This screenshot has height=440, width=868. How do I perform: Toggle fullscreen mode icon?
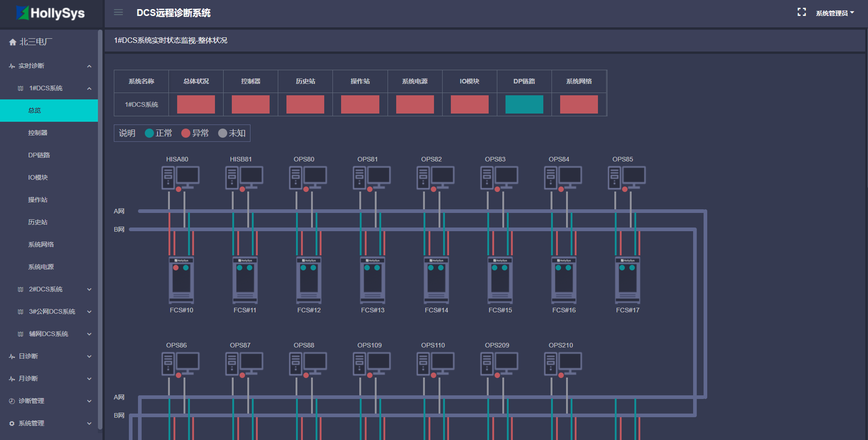click(x=801, y=13)
